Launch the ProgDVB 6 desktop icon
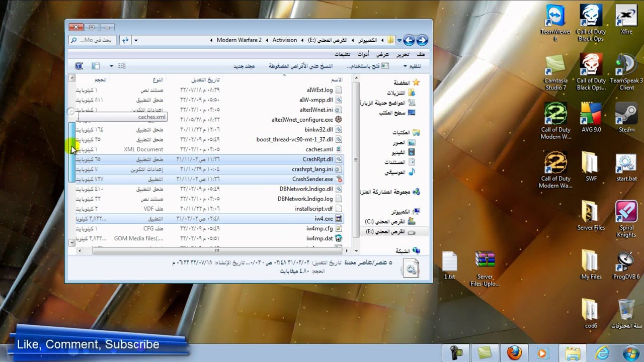644x362 pixels. [x=626, y=264]
